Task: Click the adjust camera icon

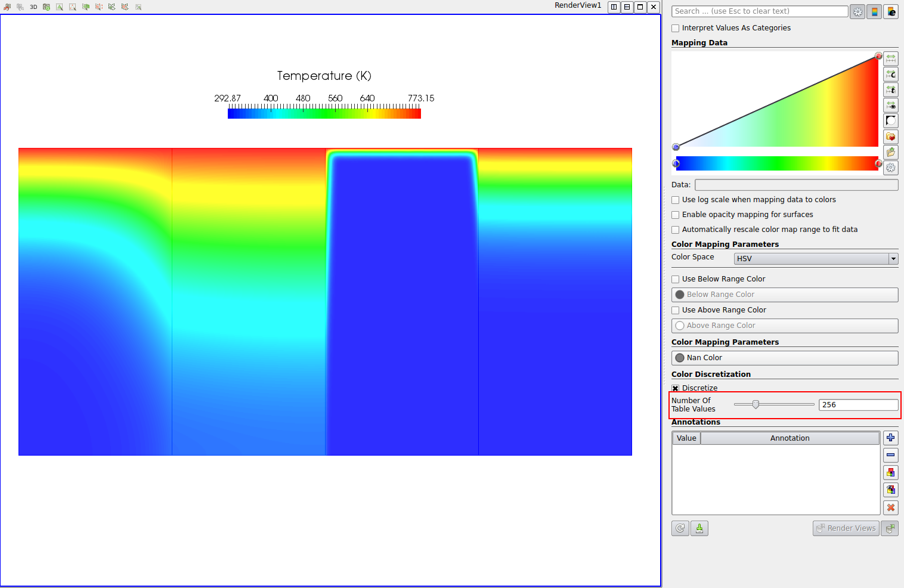Action: pos(47,7)
